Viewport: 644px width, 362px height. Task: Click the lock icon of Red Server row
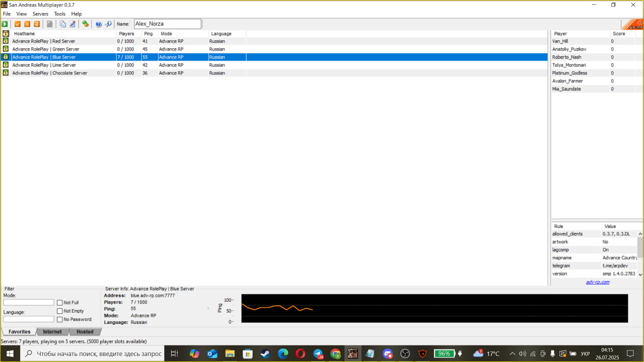point(6,41)
